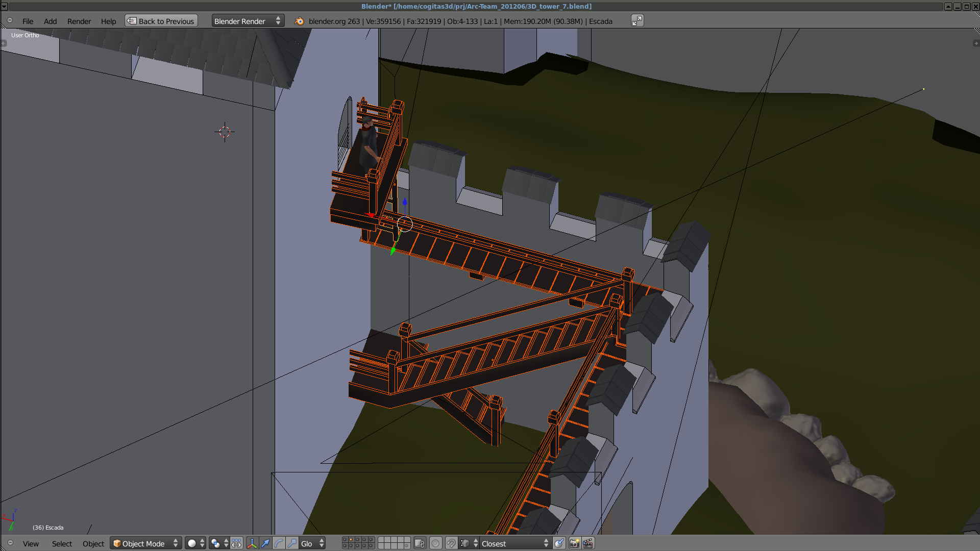Screen dimensions: 980x551
Task: Click the rotate manipulator arc icon
Action: [x=279, y=543]
